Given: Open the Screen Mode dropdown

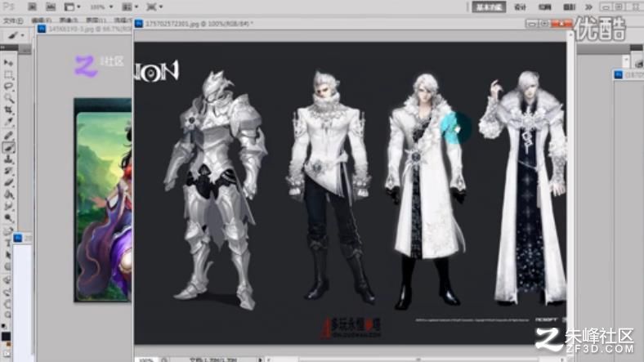Looking at the screenshot, I should pyautogui.click(x=154, y=7).
